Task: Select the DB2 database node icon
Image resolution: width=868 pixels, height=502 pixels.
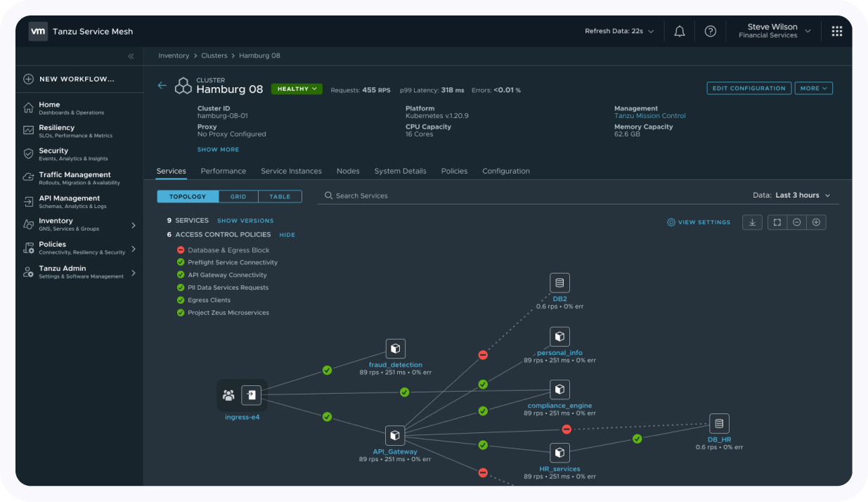Action: pos(559,283)
